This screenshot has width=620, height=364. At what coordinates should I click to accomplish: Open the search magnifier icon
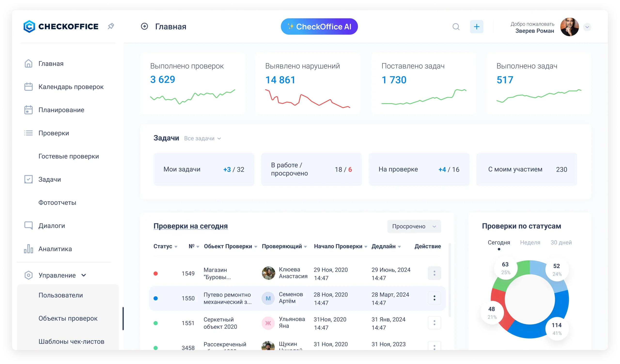pos(456,27)
